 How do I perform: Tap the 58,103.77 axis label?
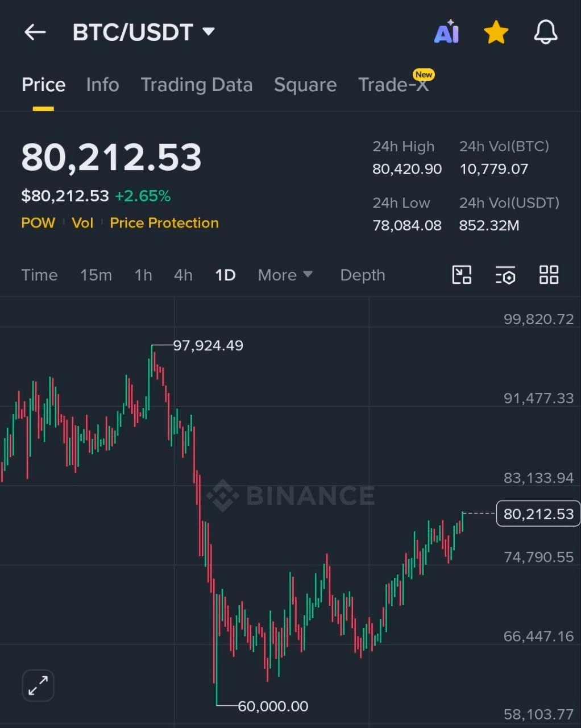(x=538, y=714)
